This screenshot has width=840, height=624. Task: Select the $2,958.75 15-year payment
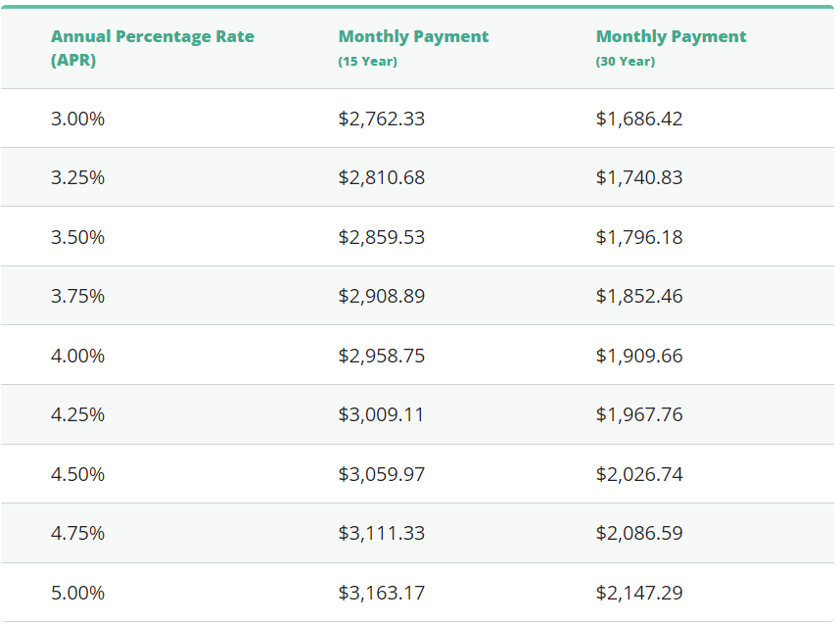pos(381,356)
